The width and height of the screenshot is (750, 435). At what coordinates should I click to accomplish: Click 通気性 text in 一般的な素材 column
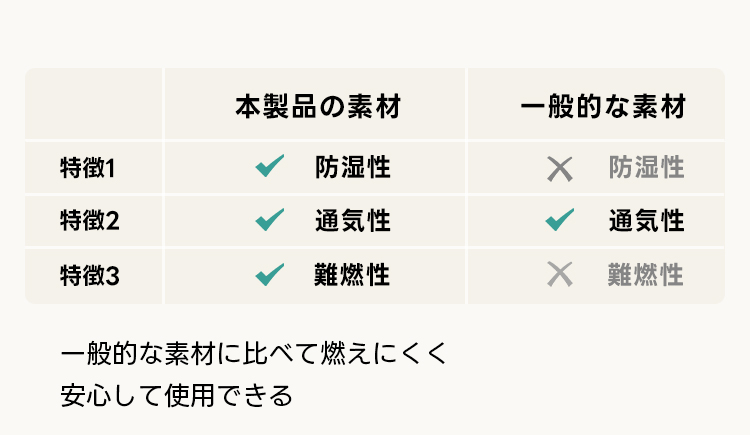click(646, 221)
